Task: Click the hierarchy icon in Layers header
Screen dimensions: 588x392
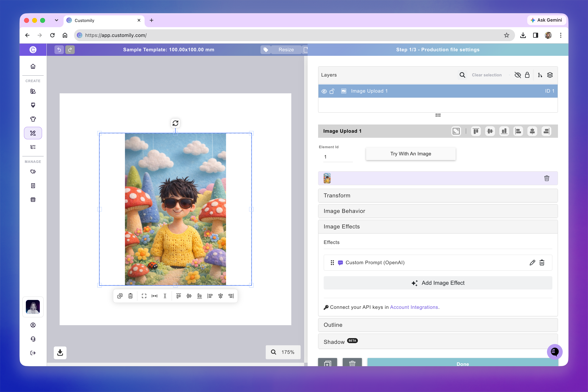Action: point(540,75)
